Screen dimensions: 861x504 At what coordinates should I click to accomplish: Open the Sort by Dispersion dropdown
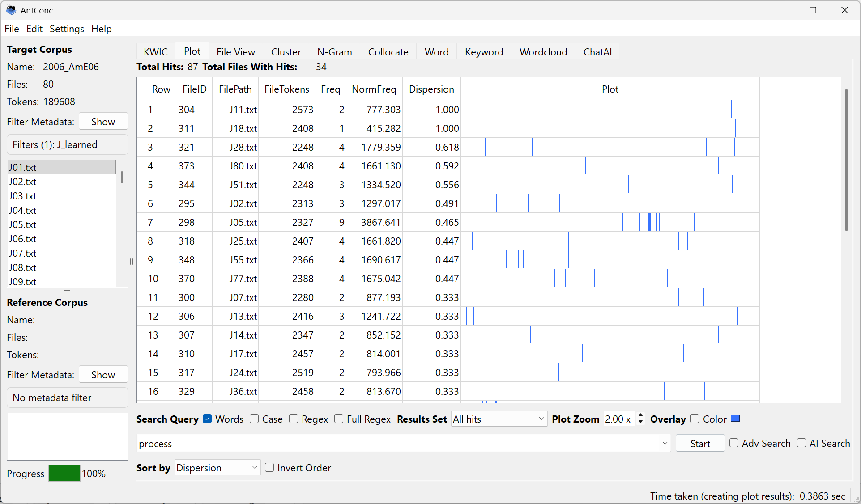(217, 468)
